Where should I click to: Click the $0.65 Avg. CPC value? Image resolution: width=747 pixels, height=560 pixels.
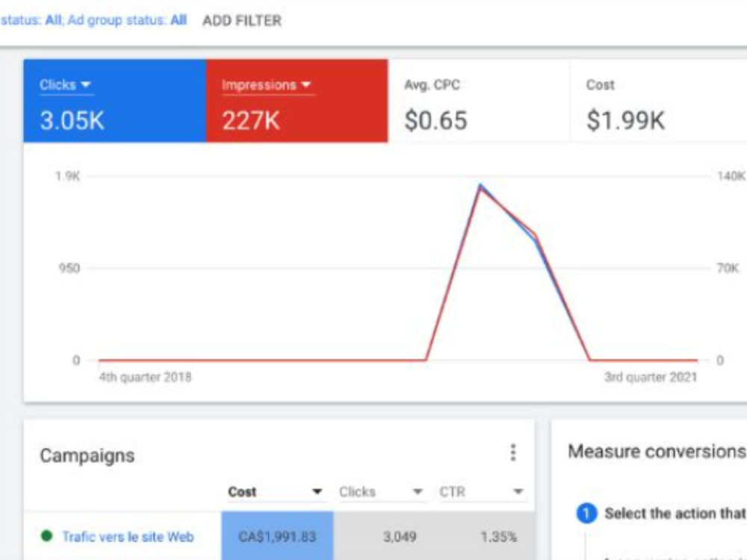pos(436,120)
